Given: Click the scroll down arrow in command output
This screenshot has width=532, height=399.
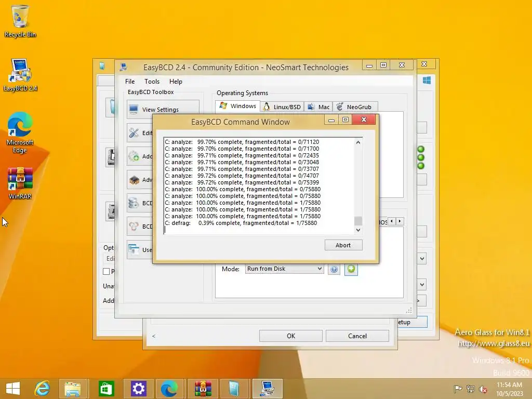Looking at the screenshot, I should (x=358, y=230).
